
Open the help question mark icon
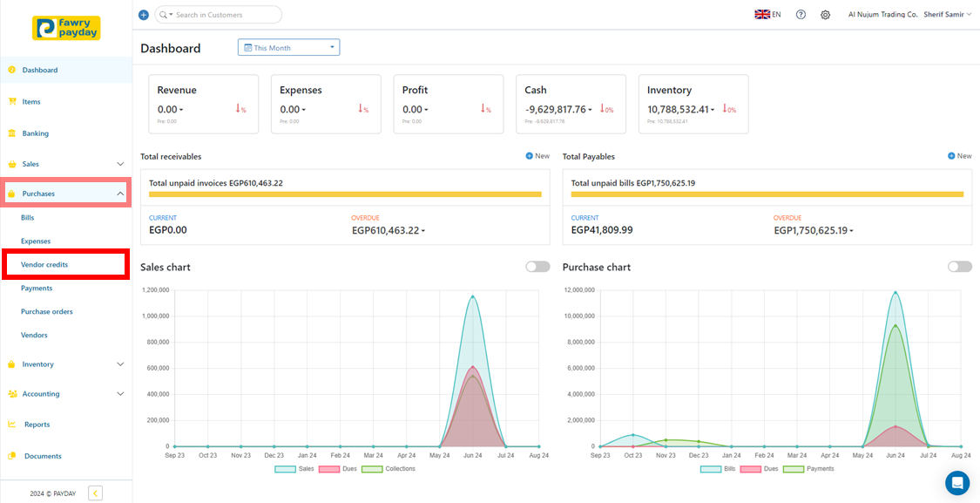point(801,15)
